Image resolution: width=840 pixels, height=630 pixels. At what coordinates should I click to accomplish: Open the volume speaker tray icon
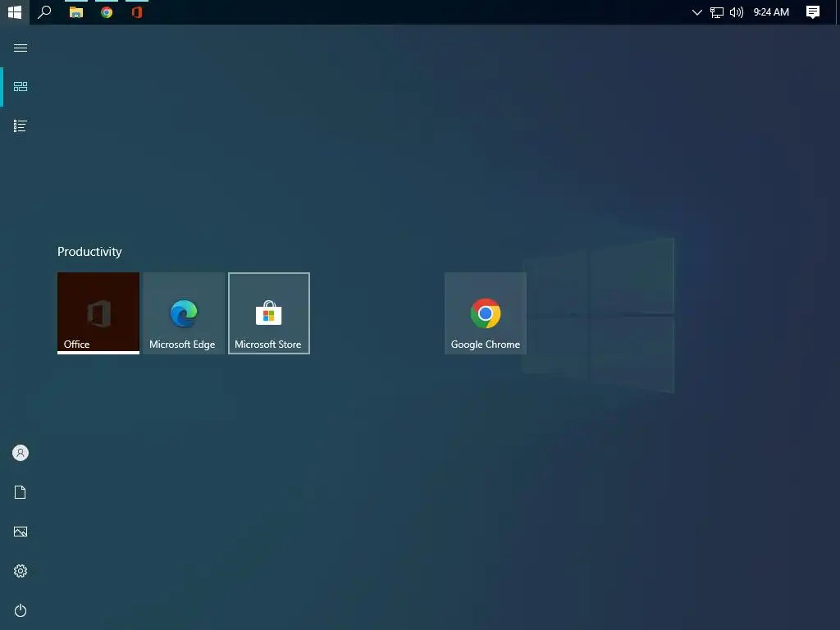(x=737, y=12)
